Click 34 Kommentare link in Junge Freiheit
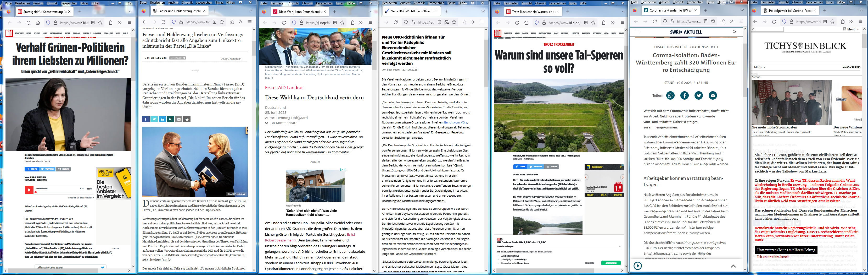The image size is (868, 275). tap(284, 123)
